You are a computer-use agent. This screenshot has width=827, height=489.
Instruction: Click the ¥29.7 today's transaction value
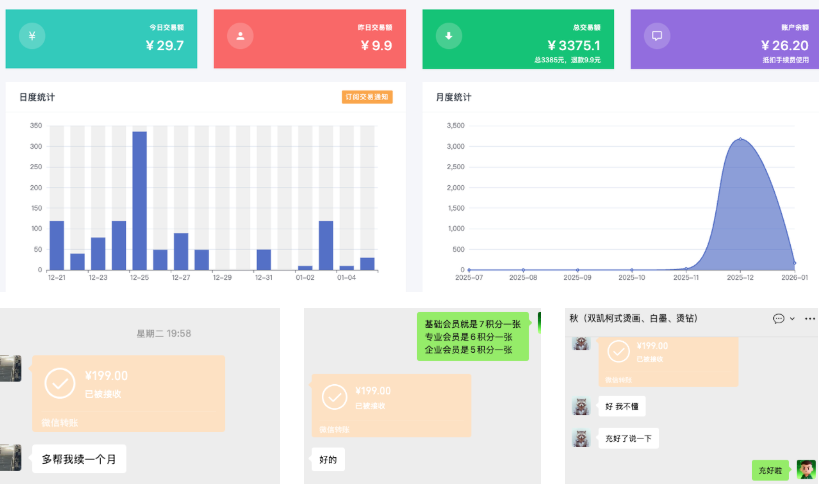click(165, 46)
